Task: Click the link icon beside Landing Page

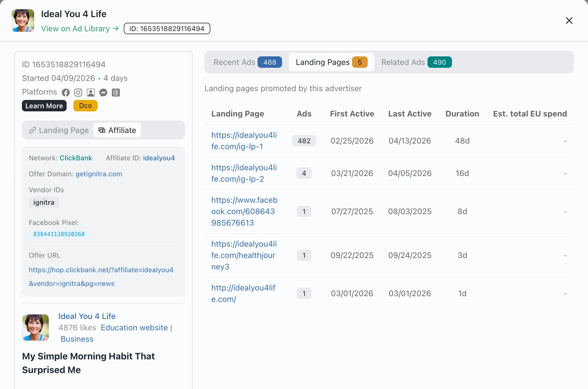Action: point(33,130)
